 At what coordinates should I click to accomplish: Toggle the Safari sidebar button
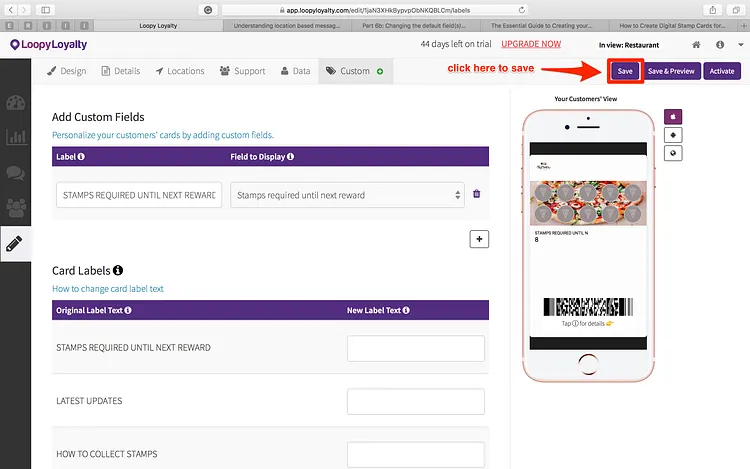point(45,10)
